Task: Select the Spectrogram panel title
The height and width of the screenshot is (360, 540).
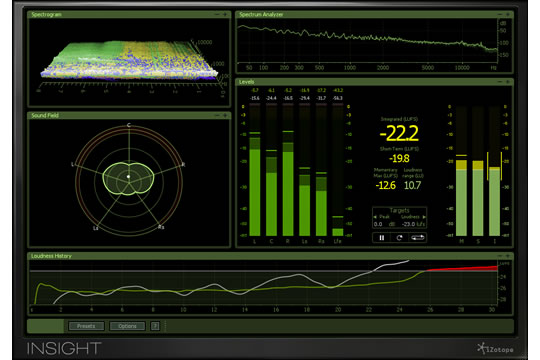Action: (x=46, y=14)
